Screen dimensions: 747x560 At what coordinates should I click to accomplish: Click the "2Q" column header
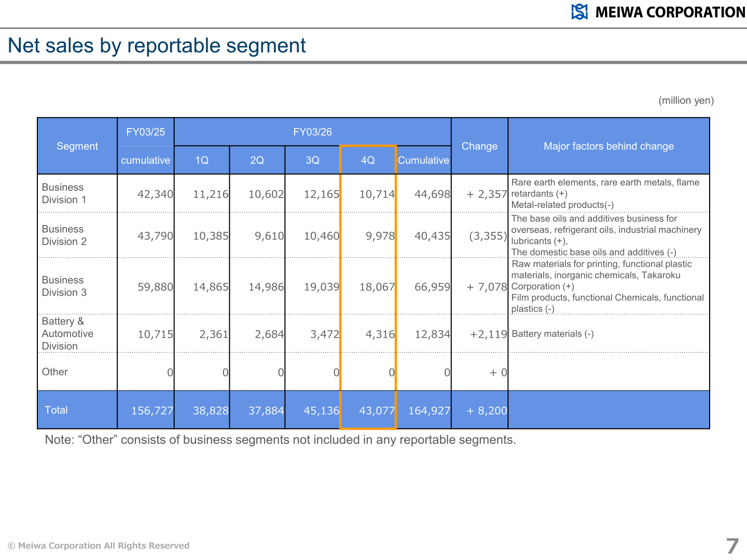tap(257, 160)
